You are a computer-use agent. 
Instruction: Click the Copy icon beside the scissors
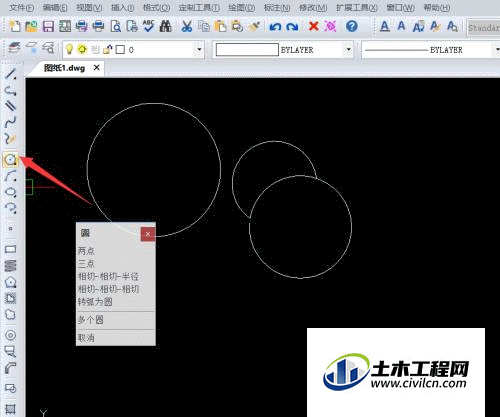[203, 26]
